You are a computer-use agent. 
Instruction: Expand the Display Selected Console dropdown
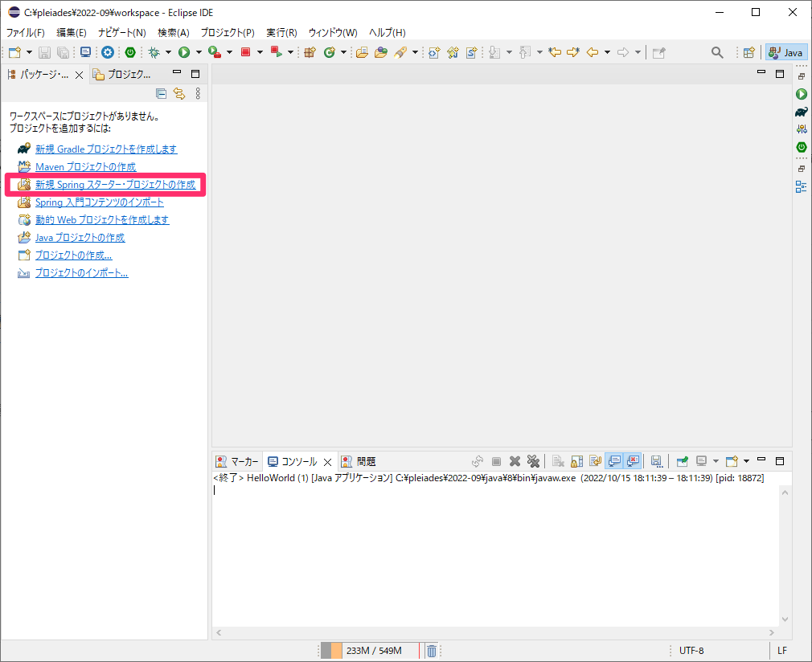pyautogui.click(x=716, y=461)
